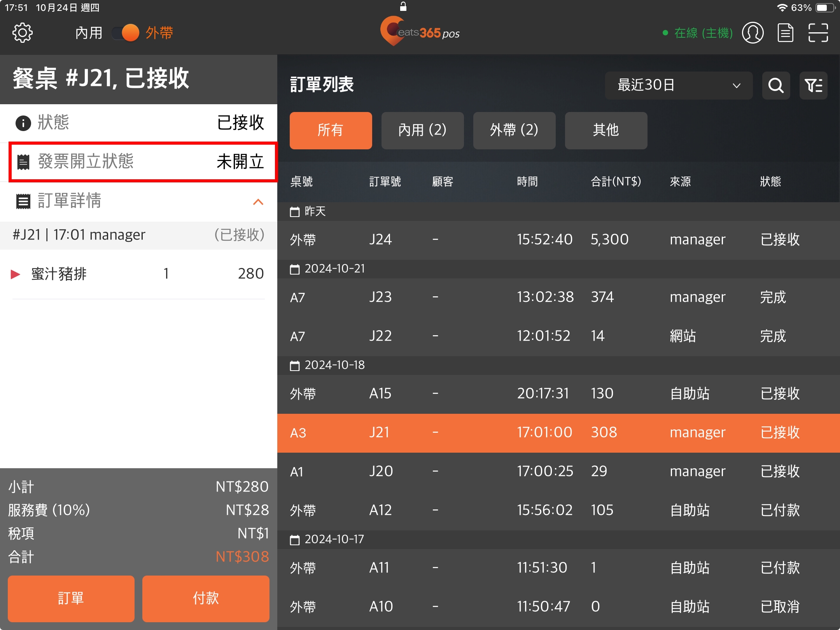Click the 內用 mode label

point(89,33)
